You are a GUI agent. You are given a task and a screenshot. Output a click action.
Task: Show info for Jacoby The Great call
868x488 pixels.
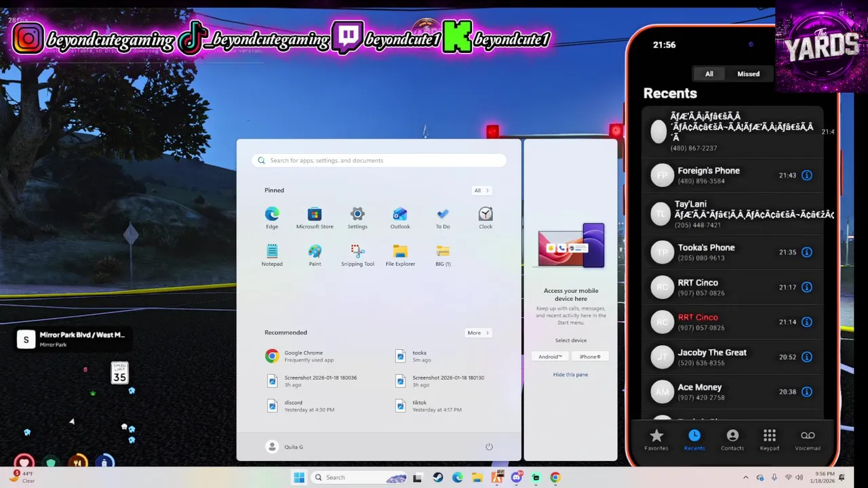coord(807,357)
